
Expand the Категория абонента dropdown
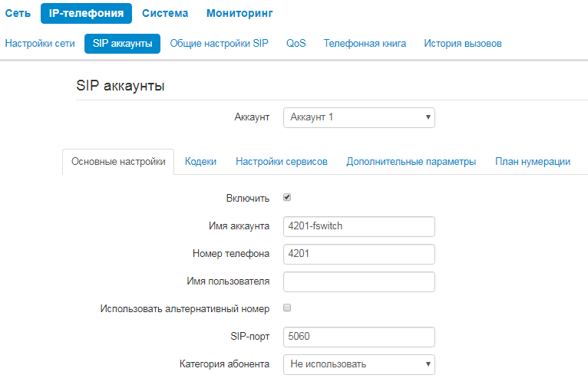[358, 364]
